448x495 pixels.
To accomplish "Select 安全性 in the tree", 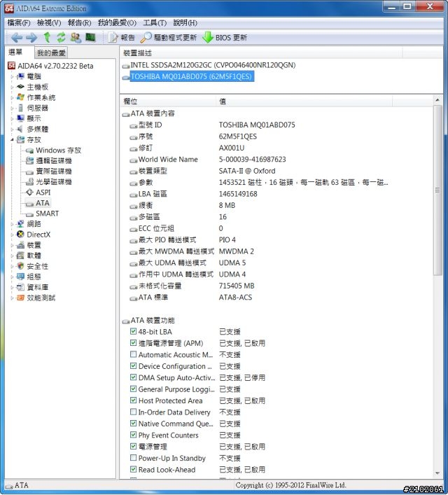I will 32,266.
